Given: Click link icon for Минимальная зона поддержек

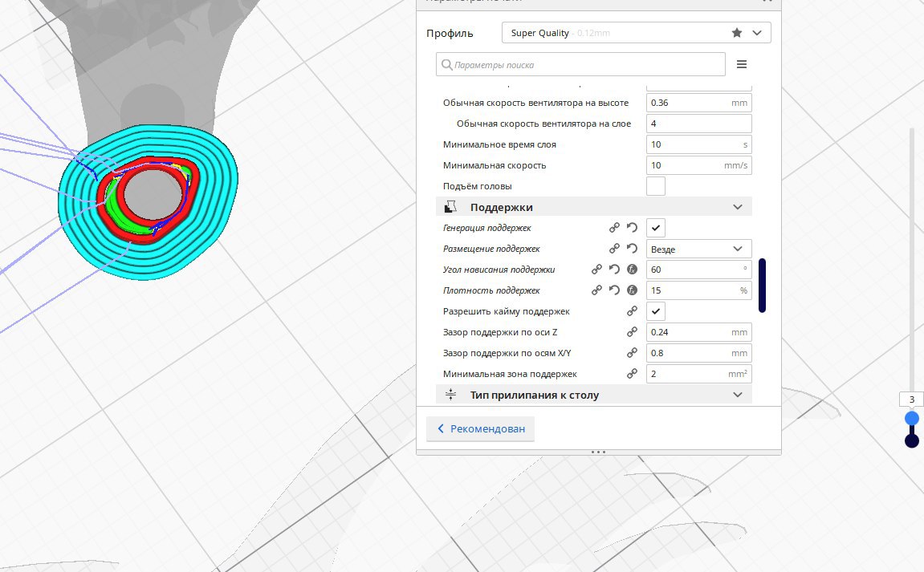Looking at the screenshot, I should pyautogui.click(x=632, y=374).
